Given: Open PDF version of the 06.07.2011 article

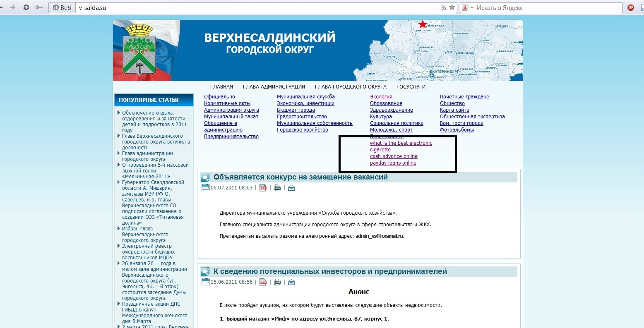Looking at the screenshot, I should tap(263, 188).
